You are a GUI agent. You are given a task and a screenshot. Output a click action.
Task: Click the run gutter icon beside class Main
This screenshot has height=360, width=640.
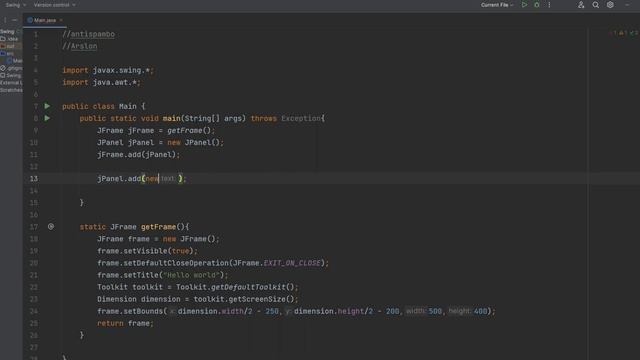click(47, 106)
